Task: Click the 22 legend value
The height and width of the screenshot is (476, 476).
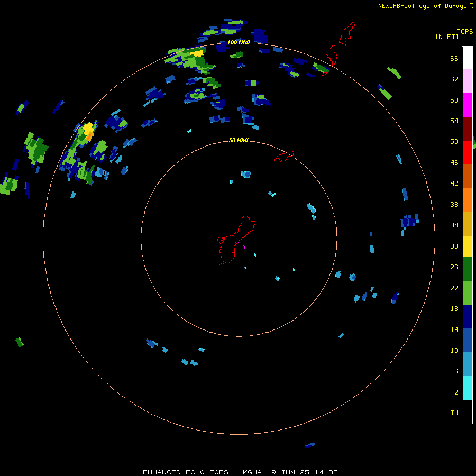Action: [454, 288]
